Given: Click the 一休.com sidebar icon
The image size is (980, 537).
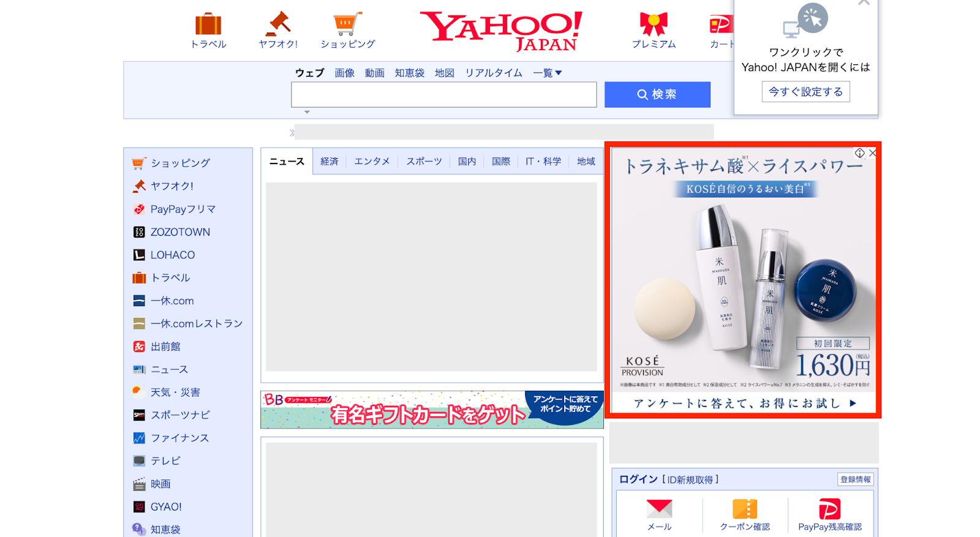Looking at the screenshot, I should 139,301.
